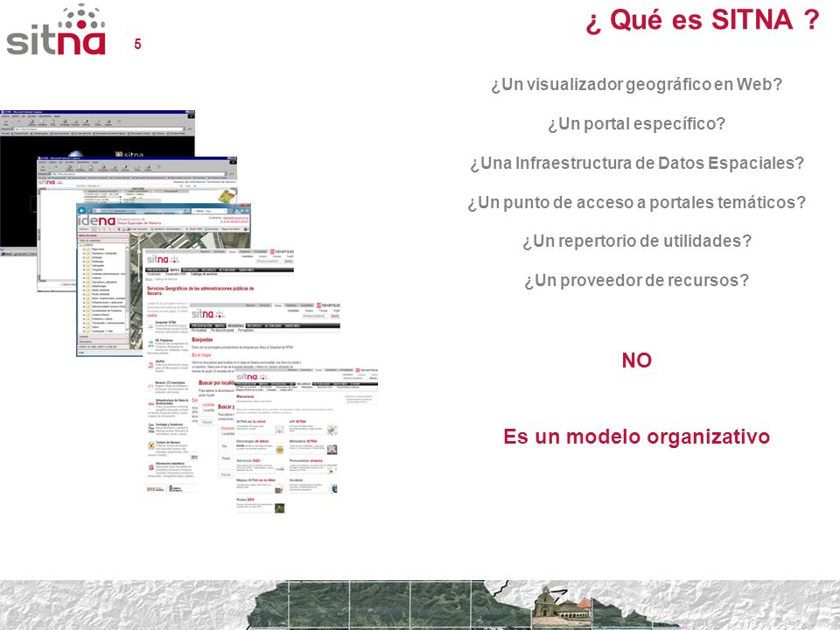Image resolution: width=840 pixels, height=630 pixels.
Task: Click green satellite map in bottom banner
Action: point(391,605)
